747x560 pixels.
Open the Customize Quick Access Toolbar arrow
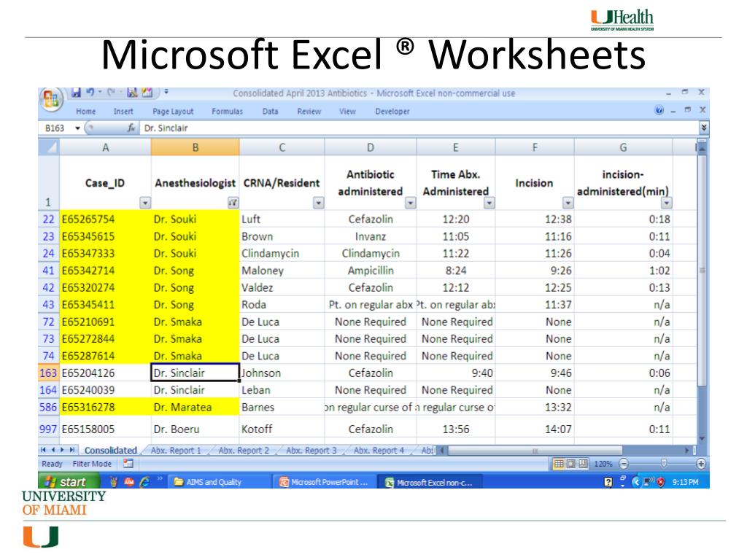click(x=166, y=91)
